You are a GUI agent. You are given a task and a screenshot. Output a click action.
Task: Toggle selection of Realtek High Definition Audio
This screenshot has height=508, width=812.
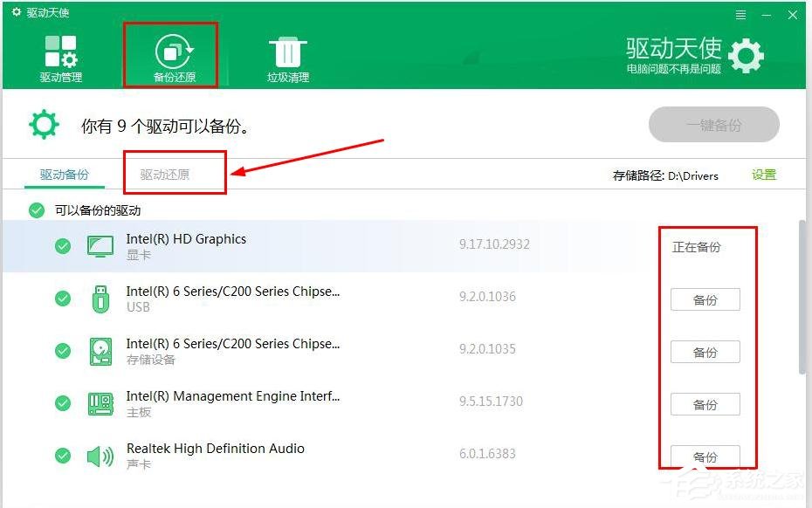pos(62,455)
